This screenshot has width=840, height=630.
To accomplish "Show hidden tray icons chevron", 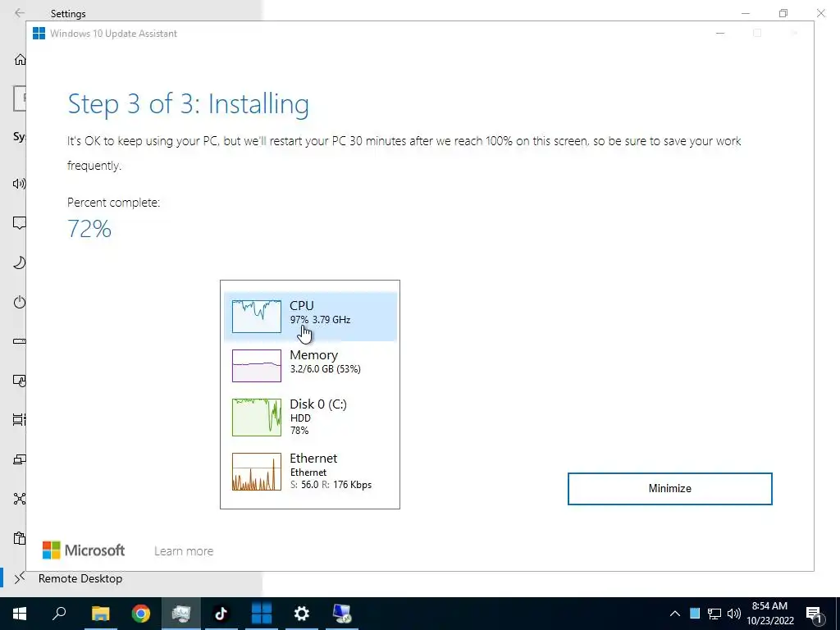I will click(675, 614).
